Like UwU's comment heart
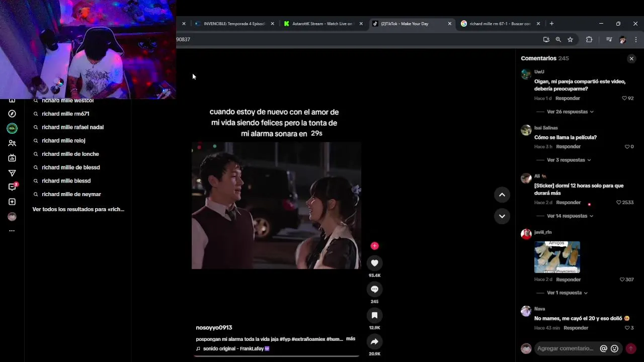Image resolution: width=644 pixels, height=362 pixels. (x=624, y=99)
